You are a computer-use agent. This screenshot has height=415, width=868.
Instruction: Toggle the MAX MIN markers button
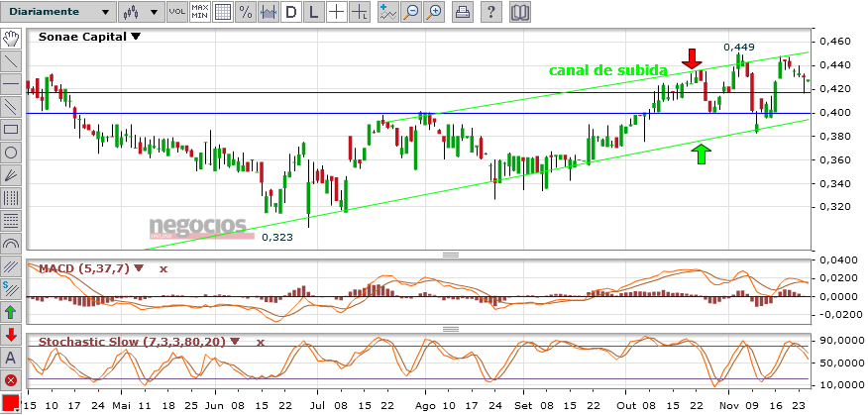200,12
